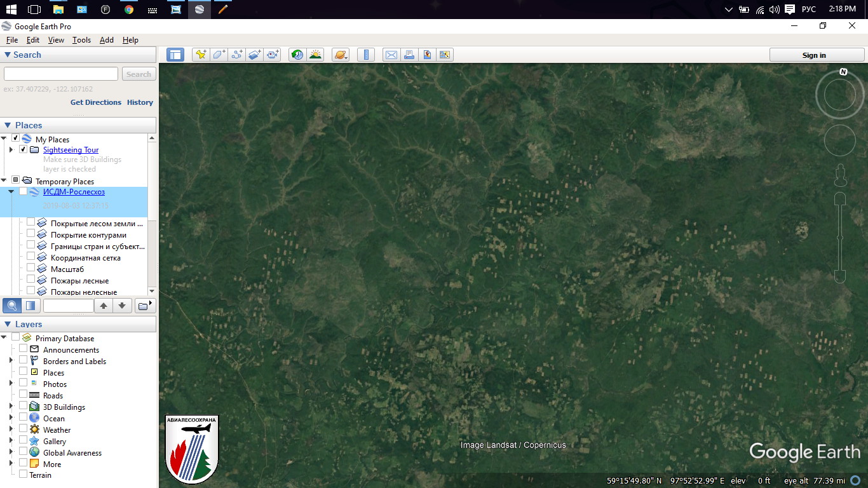
Task: Toggle the Temporary Places checkbox
Action: pyautogui.click(x=16, y=180)
